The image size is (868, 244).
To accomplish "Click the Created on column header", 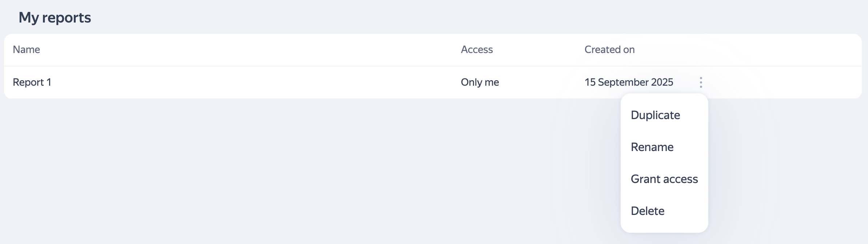I will tap(609, 50).
